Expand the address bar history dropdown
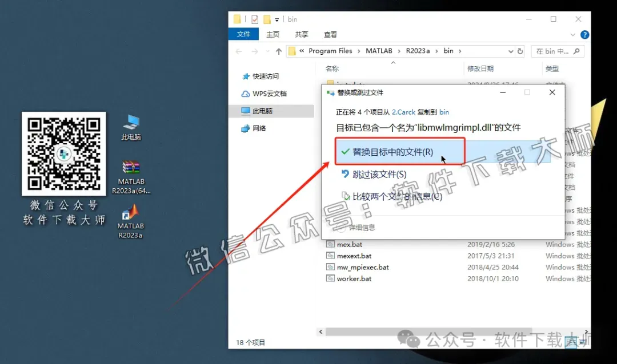617x364 pixels. pos(510,51)
